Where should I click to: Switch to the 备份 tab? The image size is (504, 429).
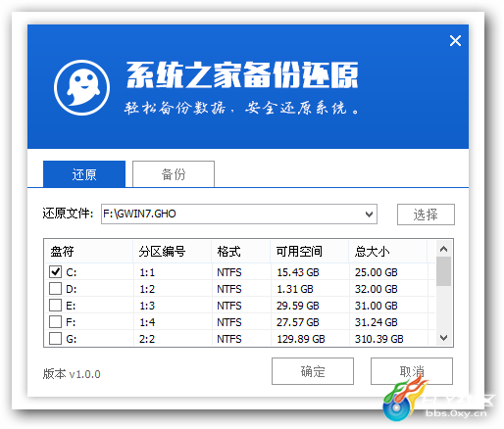pos(174,174)
